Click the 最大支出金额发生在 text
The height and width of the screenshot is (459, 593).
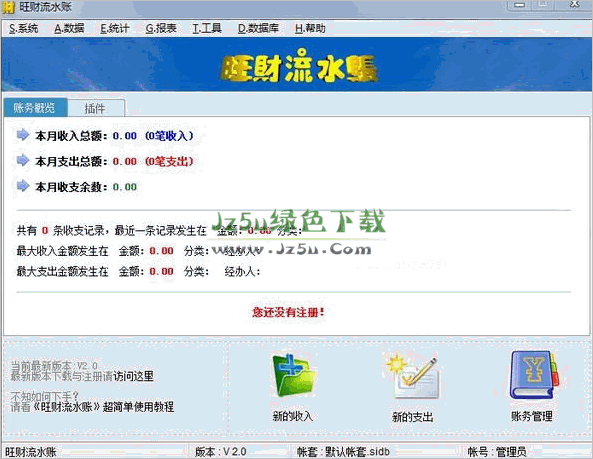(62, 271)
